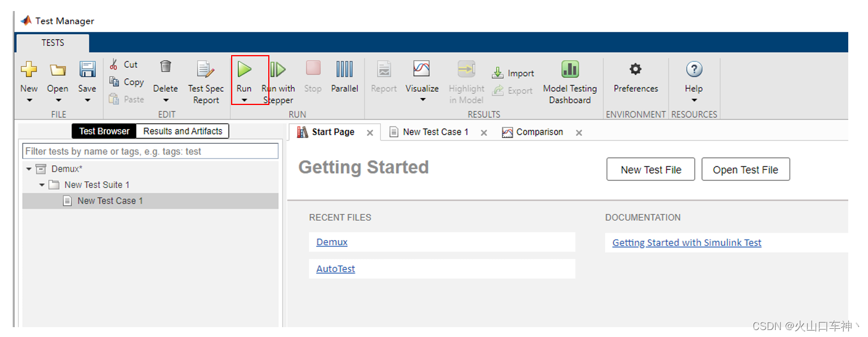Click Highlight in Model icon

(x=466, y=69)
